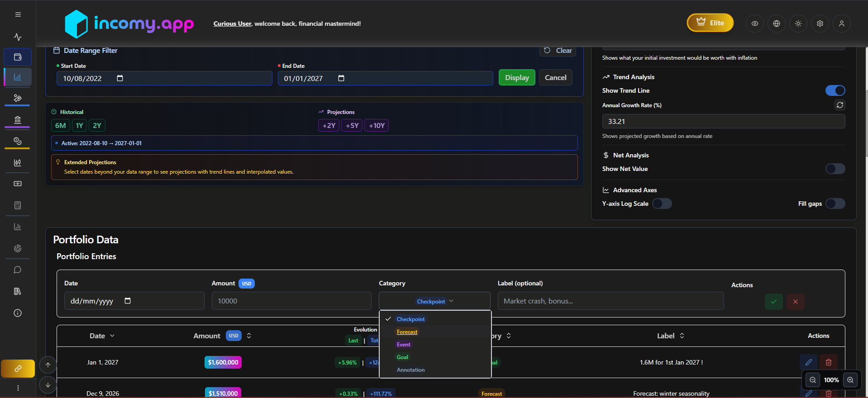Open the info circle sidebar icon
This screenshot has width=868, height=398.
(x=18, y=313)
